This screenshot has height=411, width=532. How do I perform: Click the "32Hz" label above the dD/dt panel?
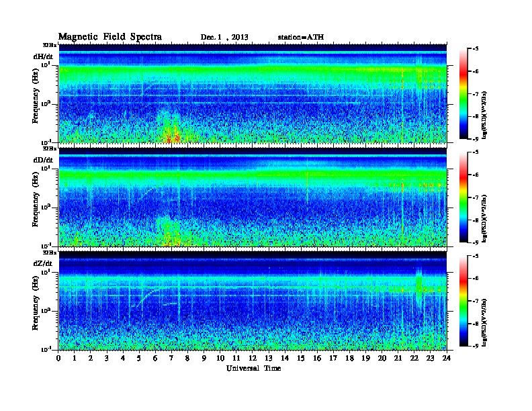49,148
